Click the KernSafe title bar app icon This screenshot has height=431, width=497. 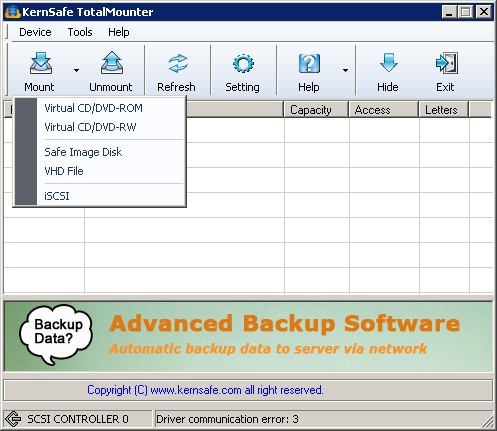(13, 12)
